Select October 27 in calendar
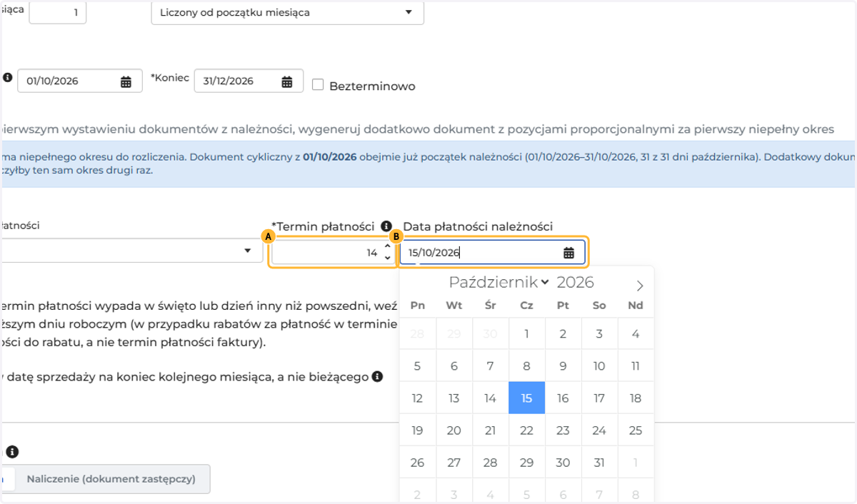The image size is (857, 504). tap(454, 462)
